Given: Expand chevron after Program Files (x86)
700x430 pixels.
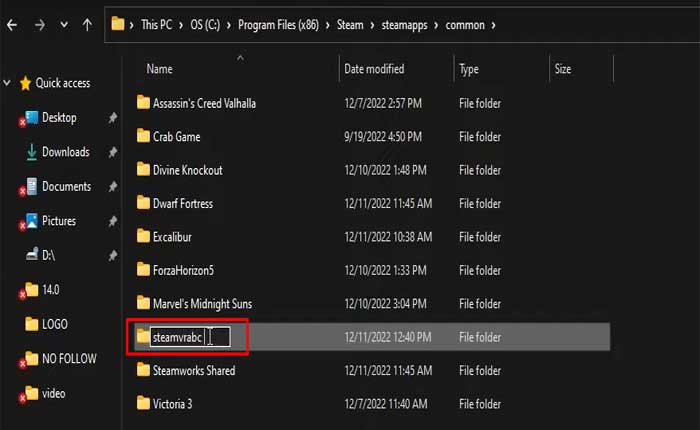Looking at the screenshot, I should click(328, 25).
